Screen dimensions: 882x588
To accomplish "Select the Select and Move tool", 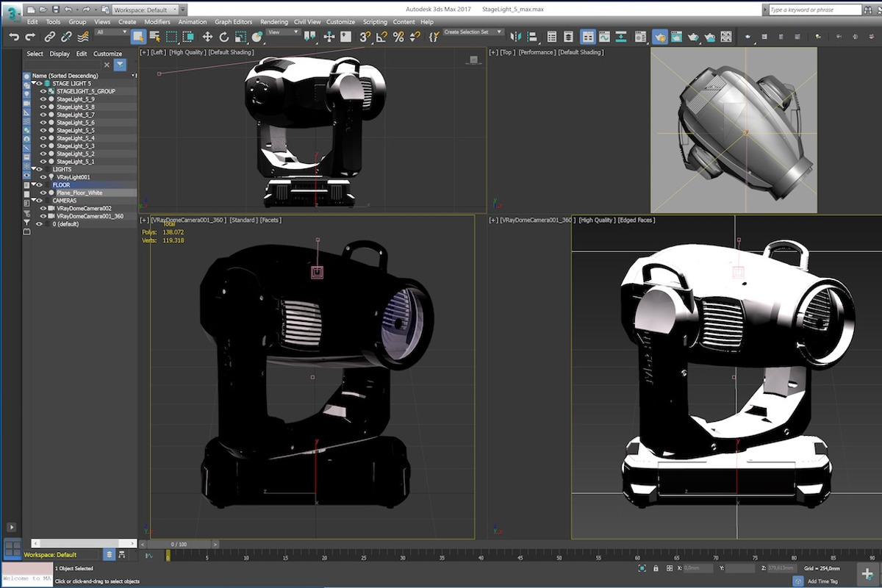I will (x=207, y=37).
